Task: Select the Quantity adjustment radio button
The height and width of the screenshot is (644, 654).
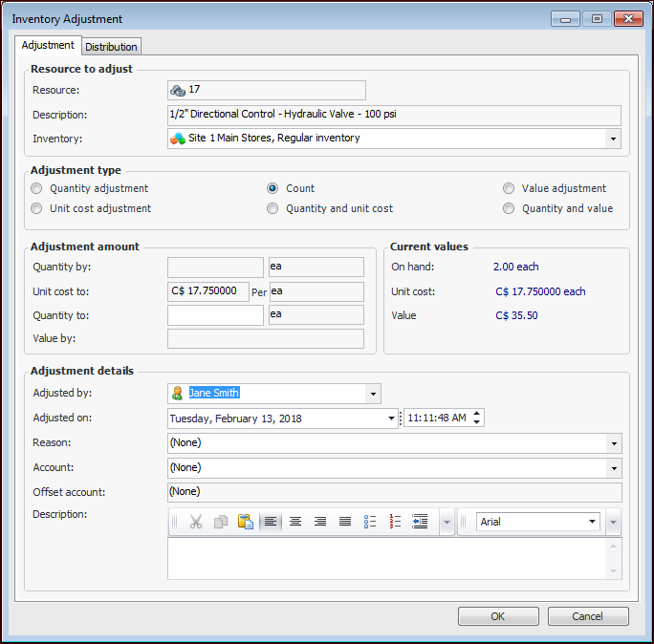Action: point(37,189)
